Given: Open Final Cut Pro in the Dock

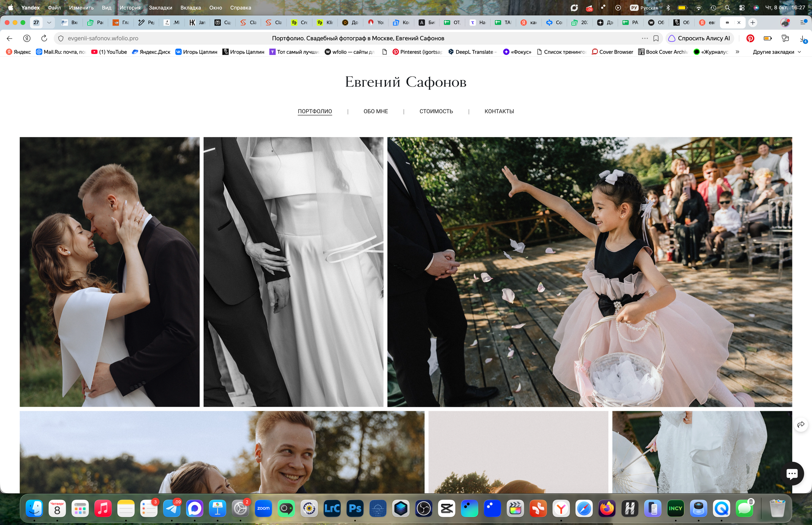Looking at the screenshot, I should click(515, 509).
